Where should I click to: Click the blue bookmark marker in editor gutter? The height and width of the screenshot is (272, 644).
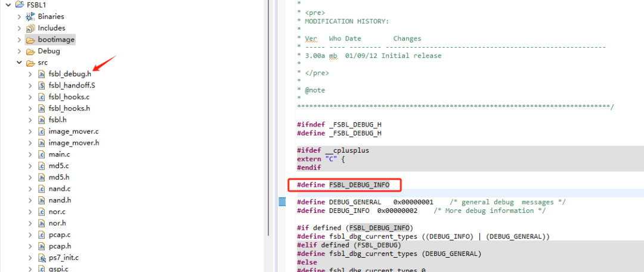click(x=283, y=202)
